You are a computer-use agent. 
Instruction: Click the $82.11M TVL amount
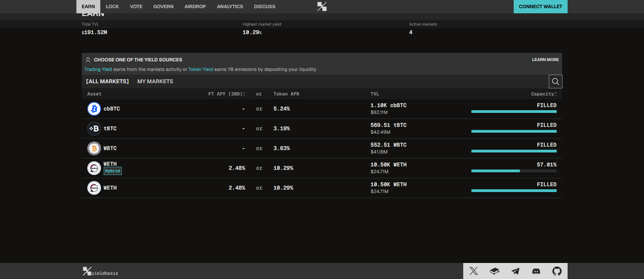point(379,112)
